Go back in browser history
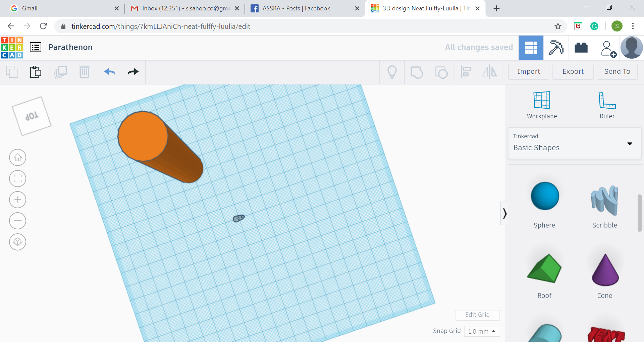Viewport: 644px width, 342px height. [x=11, y=26]
